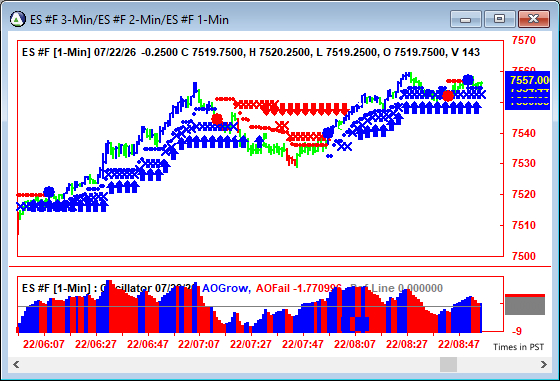560x381 pixels.
Task: Click the horizontal scrollbar thumb
Action: tap(448, 365)
